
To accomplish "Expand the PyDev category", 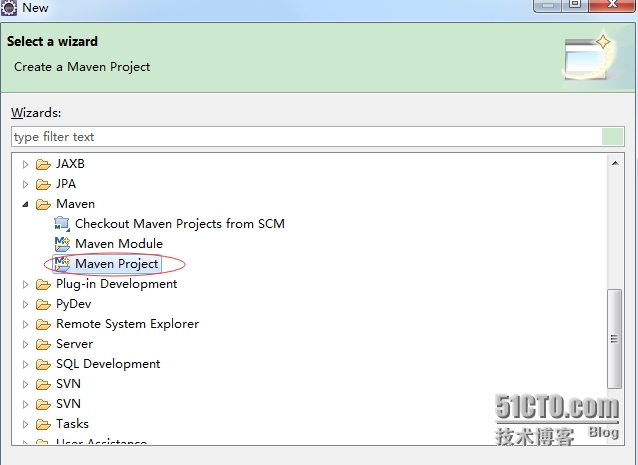I will pyautogui.click(x=25, y=304).
